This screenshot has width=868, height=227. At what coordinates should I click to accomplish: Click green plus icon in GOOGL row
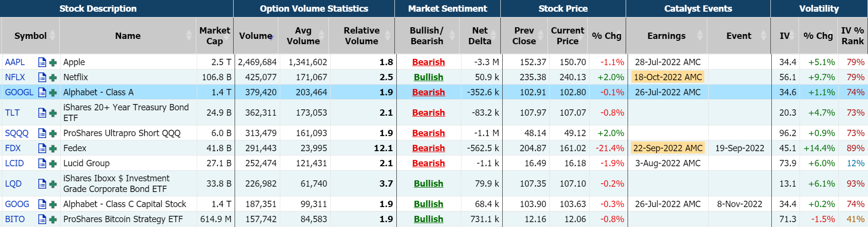click(53, 92)
